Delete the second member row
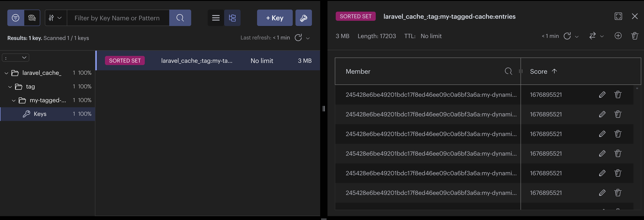This screenshot has width=644, height=220. pos(618,114)
